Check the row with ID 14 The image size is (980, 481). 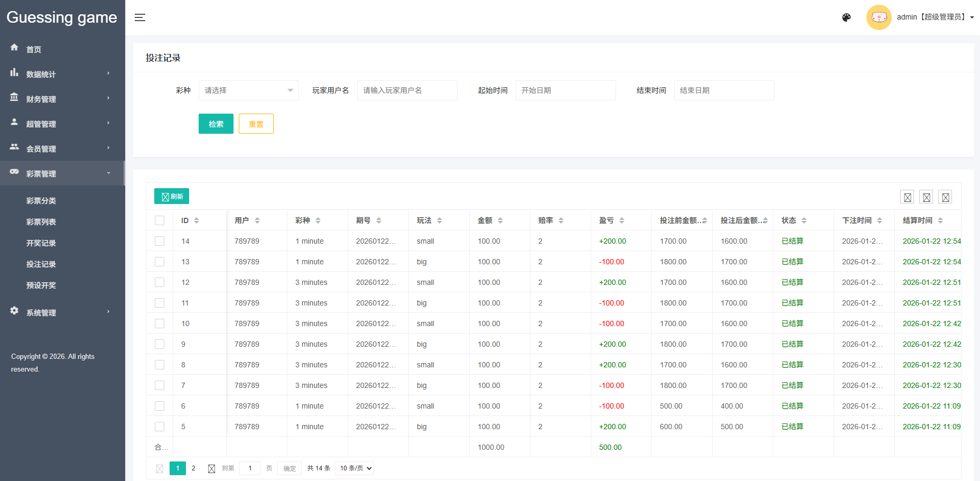[160, 241]
